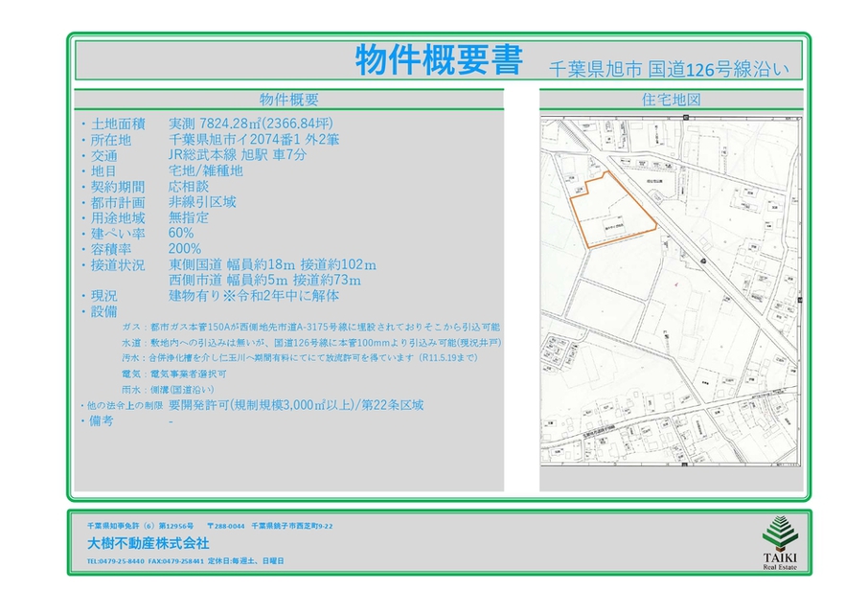Click the value 応相談
This screenshot has width=868, height=613.
(x=188, y=187)
